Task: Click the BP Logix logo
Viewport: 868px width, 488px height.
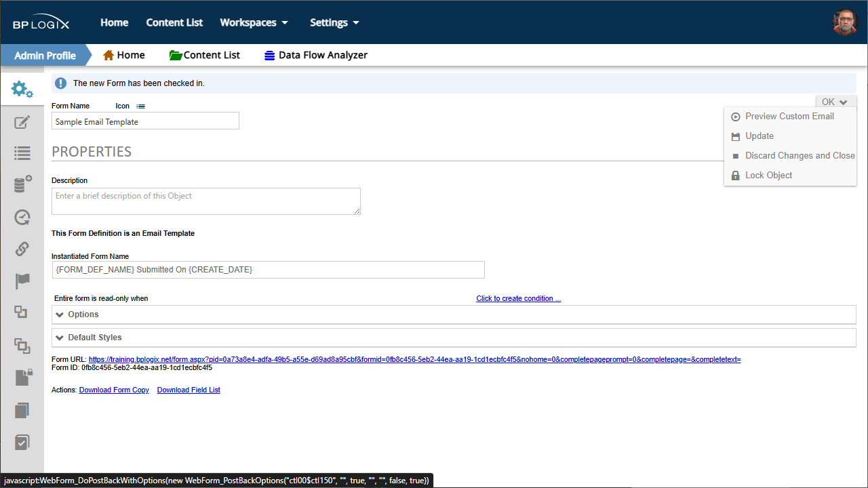Action: (x=41, y=23)
